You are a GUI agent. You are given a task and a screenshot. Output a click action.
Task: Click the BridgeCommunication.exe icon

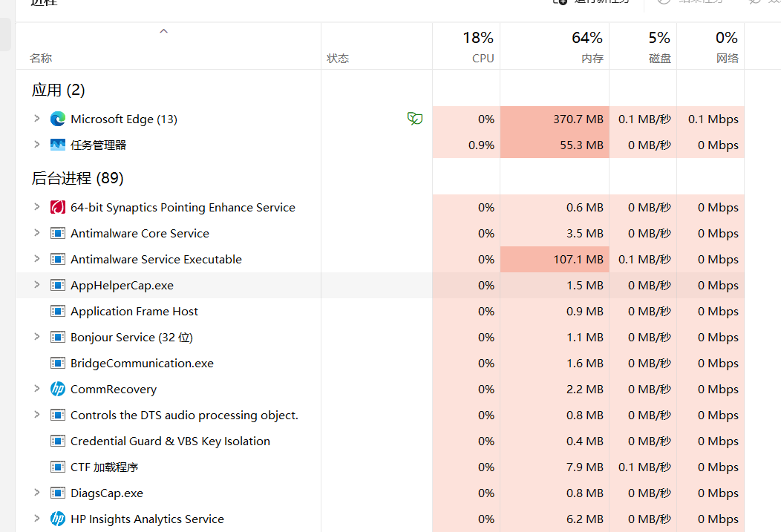click(x=58, y=363)
